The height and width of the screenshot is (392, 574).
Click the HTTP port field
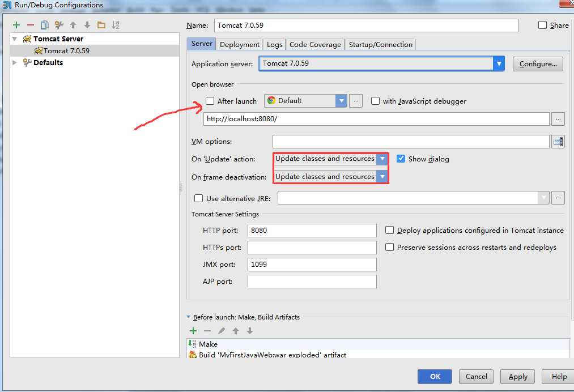tap(312, 230)
